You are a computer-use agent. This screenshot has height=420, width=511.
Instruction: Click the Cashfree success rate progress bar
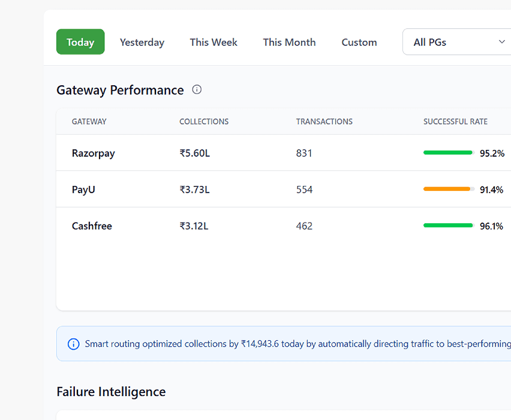449,226
